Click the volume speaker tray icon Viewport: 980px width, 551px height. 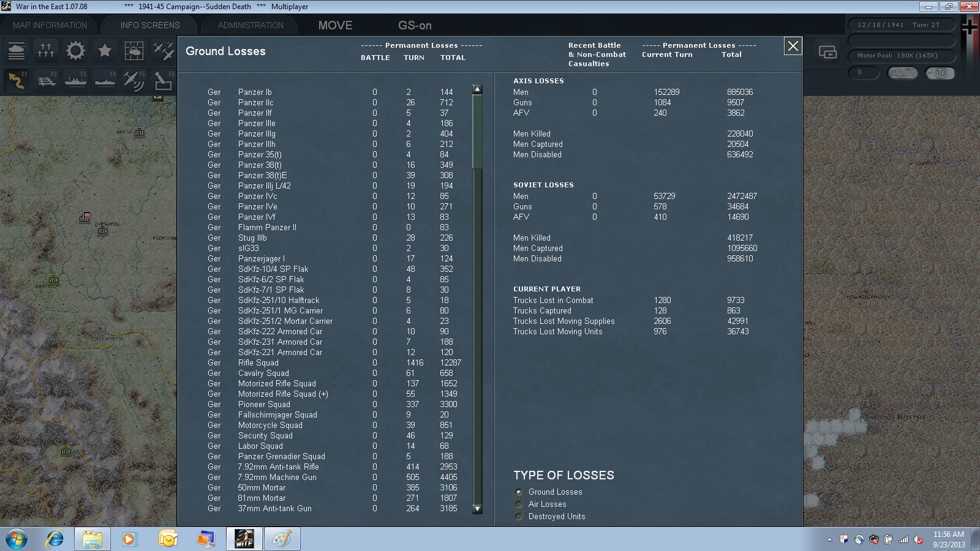coord(918,539)
